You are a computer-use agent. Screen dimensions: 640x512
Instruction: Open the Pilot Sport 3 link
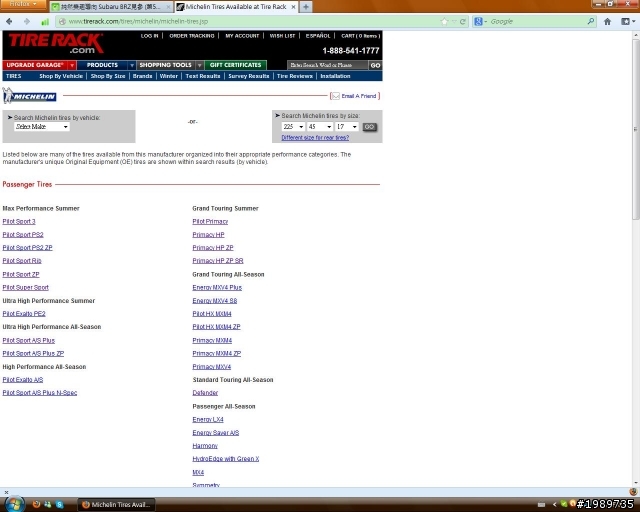(19, 221)
